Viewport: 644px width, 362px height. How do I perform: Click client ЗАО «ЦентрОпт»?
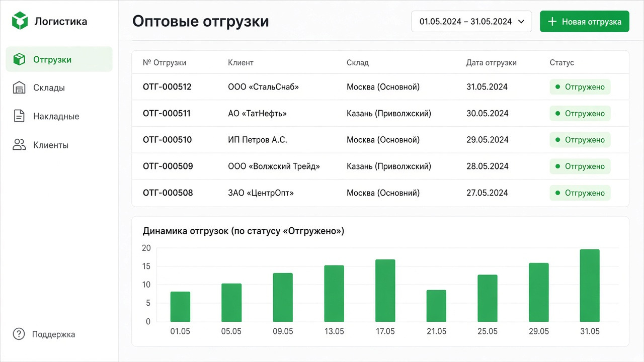click(261, 193)
